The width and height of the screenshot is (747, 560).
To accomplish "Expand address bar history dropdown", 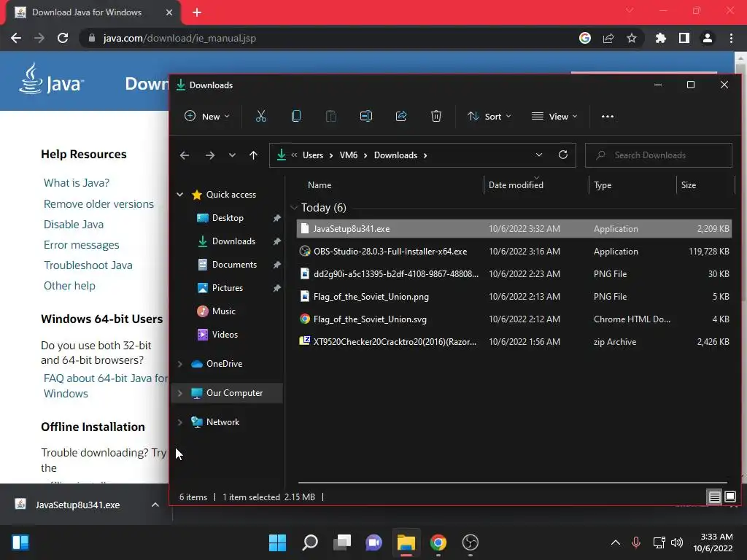I will [x=539, y=155].
